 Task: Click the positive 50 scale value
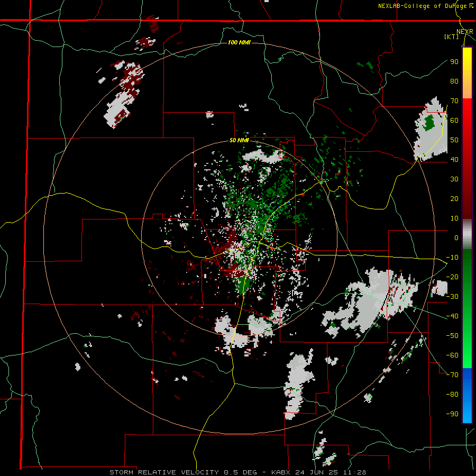454,140
